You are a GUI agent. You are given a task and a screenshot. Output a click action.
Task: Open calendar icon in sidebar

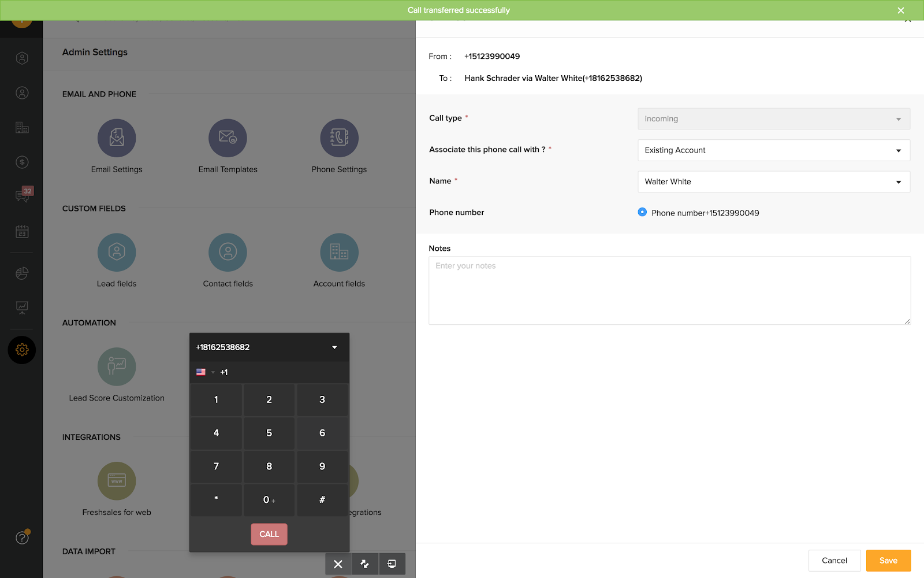point(22,232)
